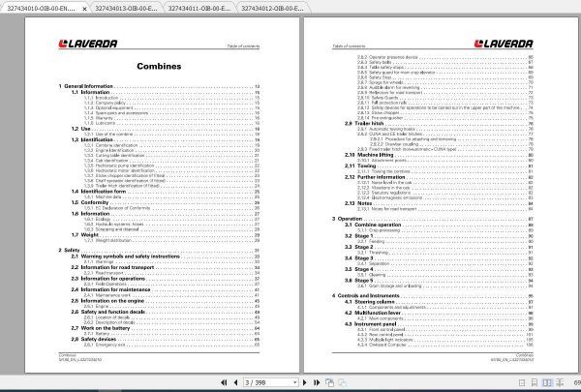This screenshot has width=581, height=392.
Task: Open '2.9 Trailer hitch' entry
Action: [x=439, y=123]
